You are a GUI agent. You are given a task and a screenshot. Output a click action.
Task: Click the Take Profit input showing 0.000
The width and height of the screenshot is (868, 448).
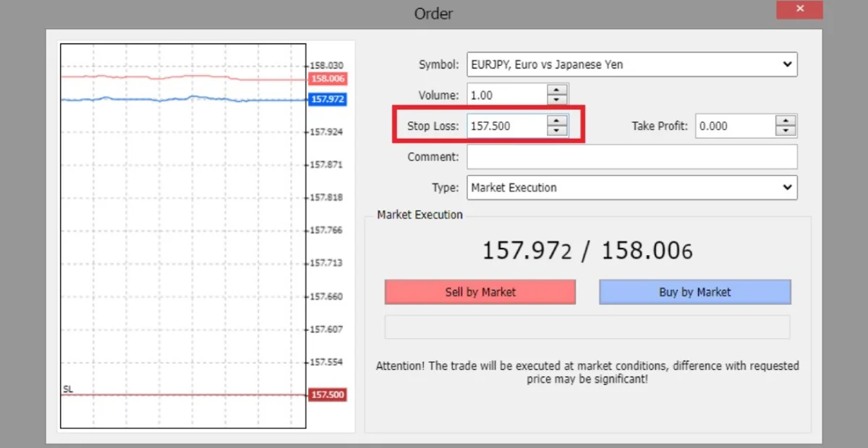click(x=731, y=125)
